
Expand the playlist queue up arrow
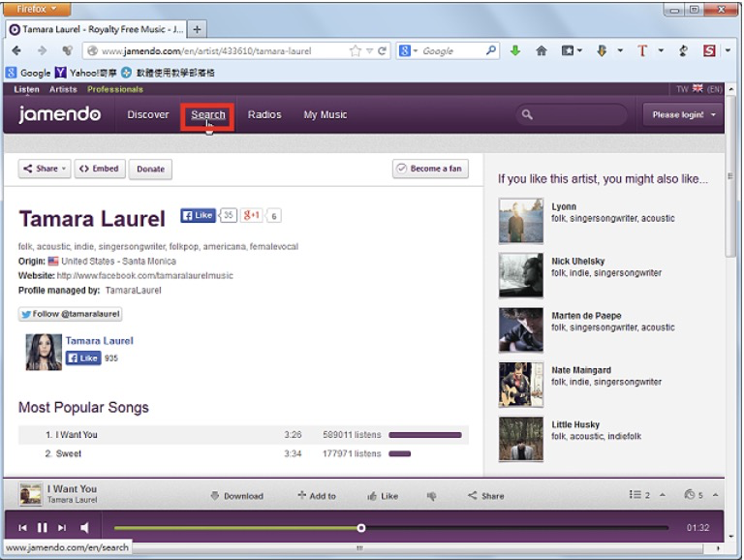click(663, 495)
